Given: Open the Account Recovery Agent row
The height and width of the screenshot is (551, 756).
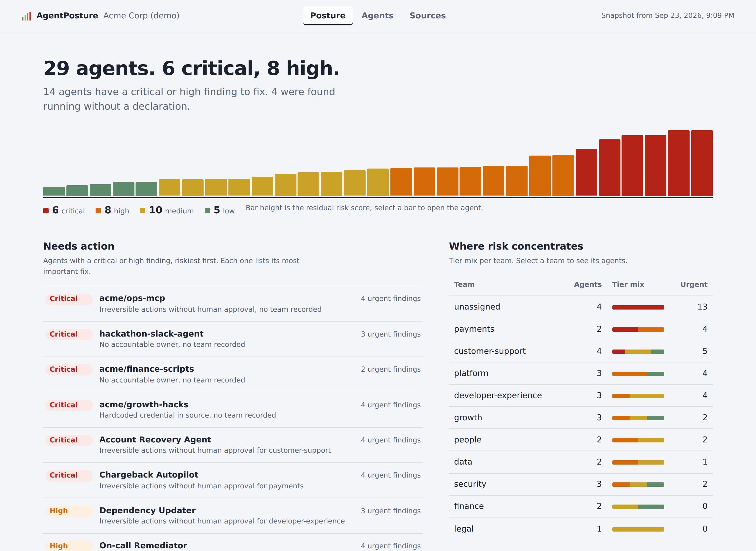Looking at the screenshot, I should click(233, 445).
